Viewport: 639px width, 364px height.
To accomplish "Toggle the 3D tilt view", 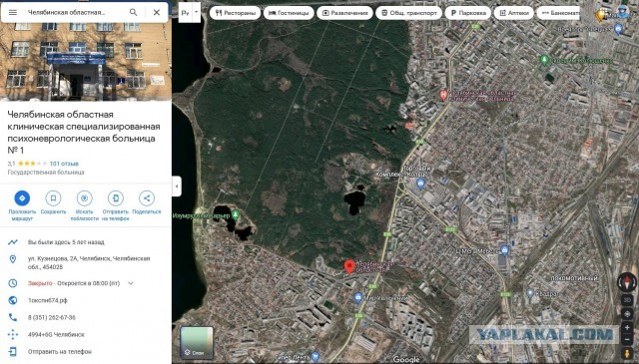I will pos(627,300).
